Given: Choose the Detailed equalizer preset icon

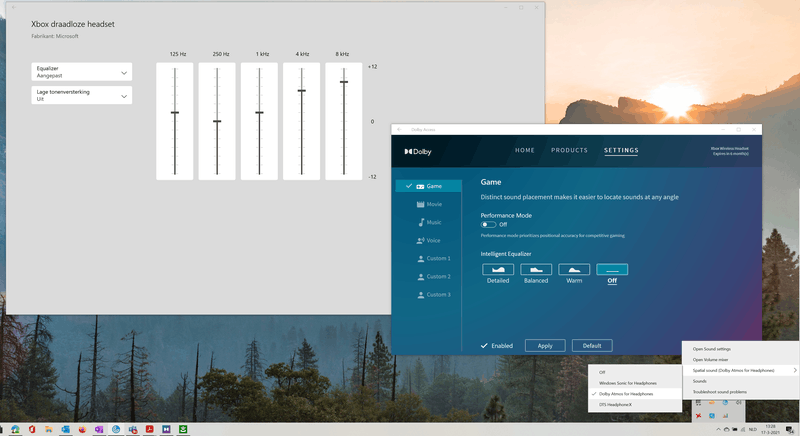Looking at the screenshot, I should 498,269.
